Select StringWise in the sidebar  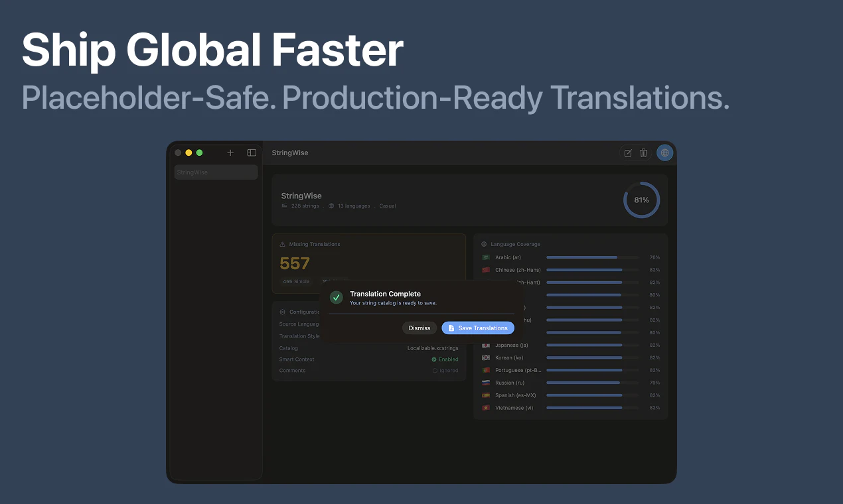point(216,172)
